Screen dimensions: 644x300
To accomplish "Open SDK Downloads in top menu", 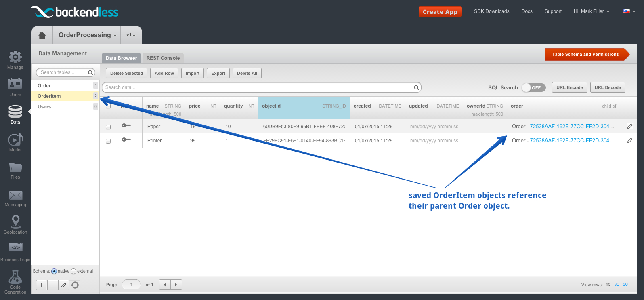I will (x=491, y=11).
